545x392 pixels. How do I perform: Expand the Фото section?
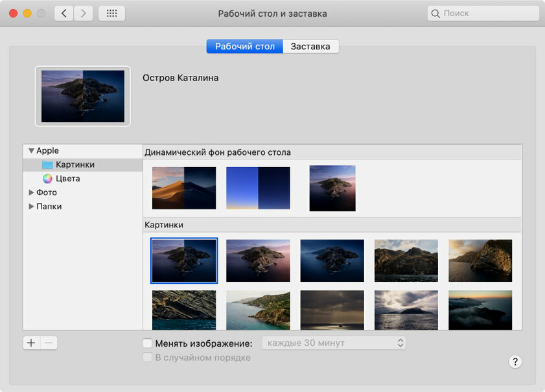point(31,192)
